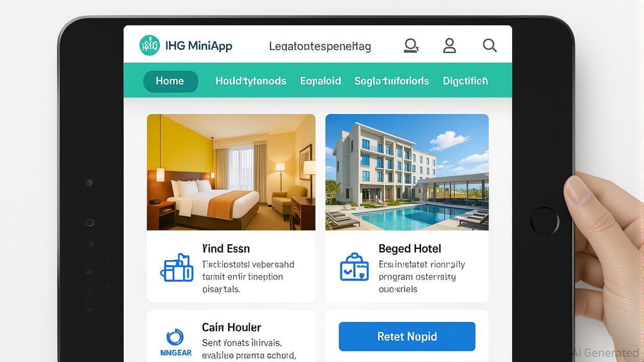Click the blue Retet Nopid button

(x=407, y=337)
